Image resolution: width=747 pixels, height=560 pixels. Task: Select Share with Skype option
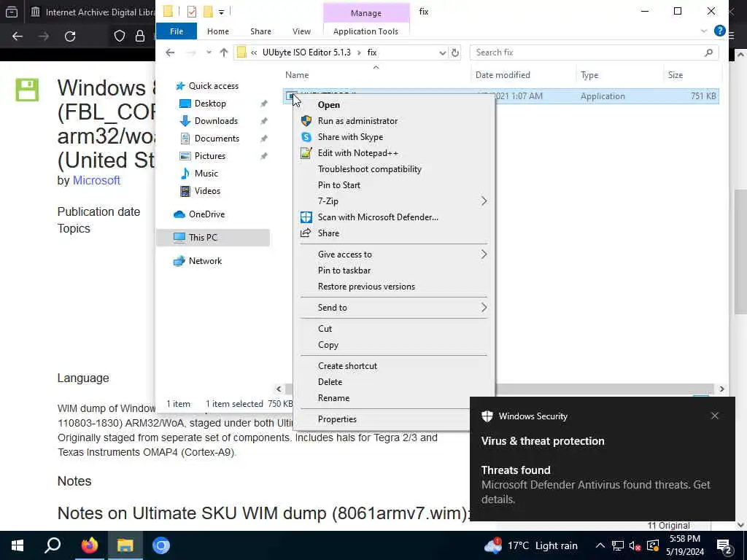pos(350,137)
